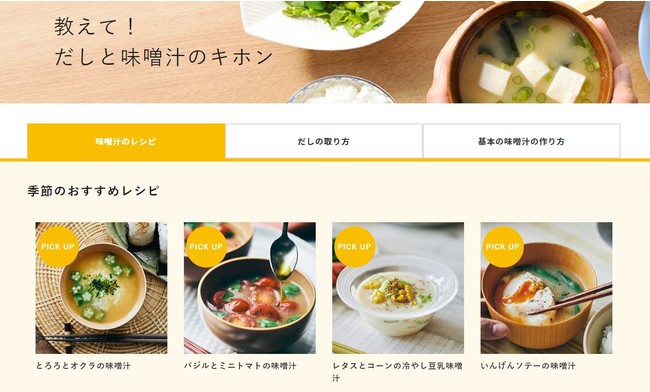Click the バジルとミニトマトの味噌汁 title link

(240, 366)
